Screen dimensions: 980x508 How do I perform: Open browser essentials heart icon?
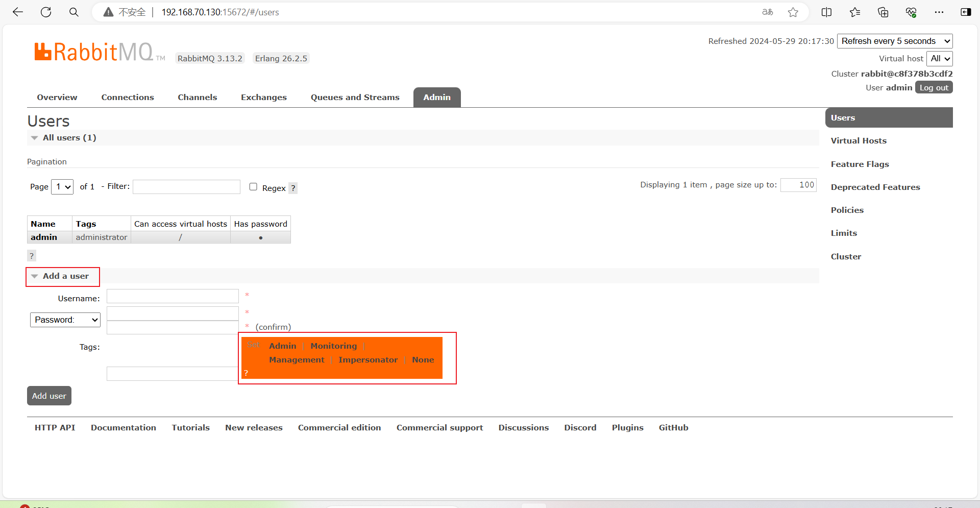coord(911,12)
